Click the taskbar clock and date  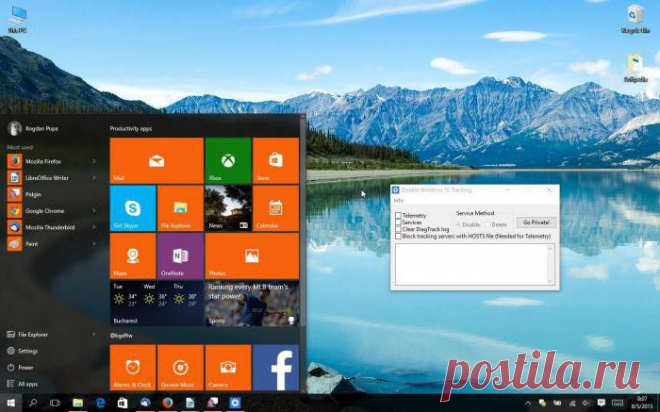coord(641,403)
